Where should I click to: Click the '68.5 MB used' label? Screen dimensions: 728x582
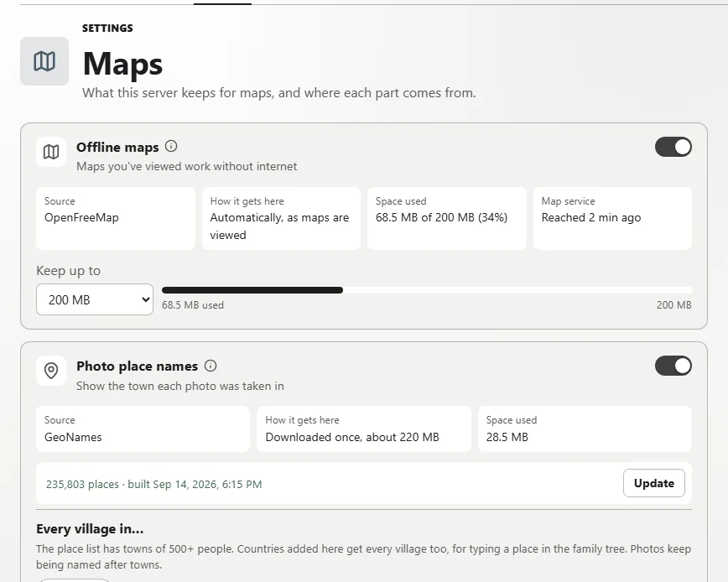tap(193, 305)
